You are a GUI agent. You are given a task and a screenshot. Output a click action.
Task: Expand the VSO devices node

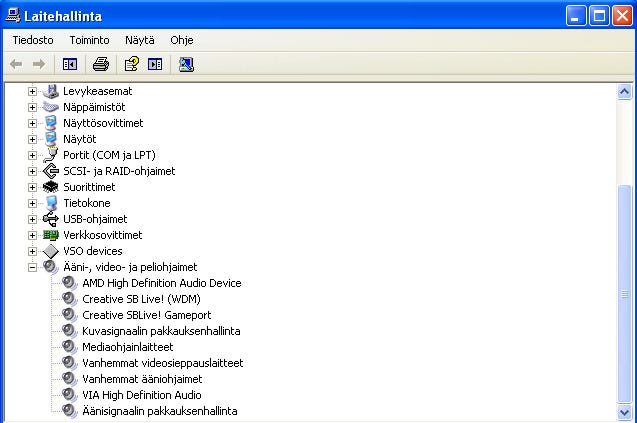(32, 251)
